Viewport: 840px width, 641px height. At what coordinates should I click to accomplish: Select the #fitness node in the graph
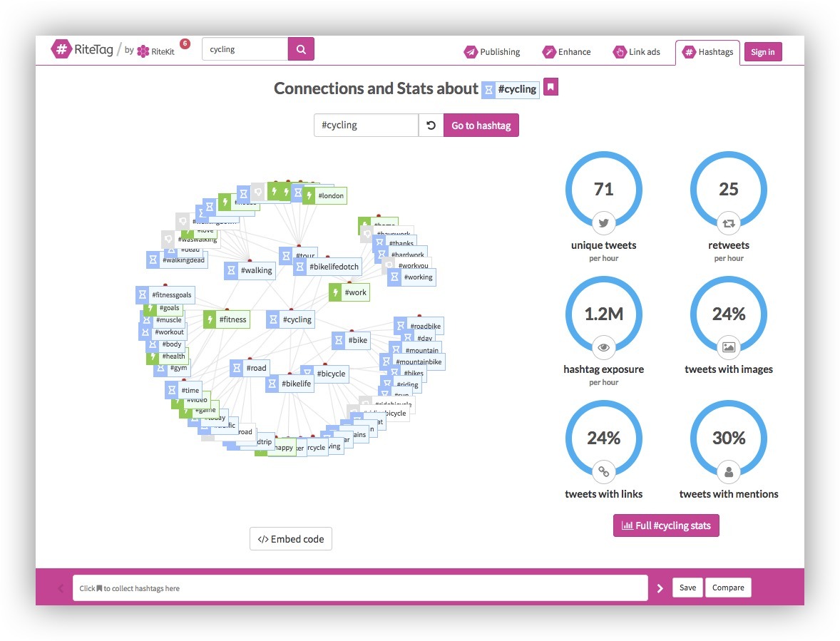(227, 319)
